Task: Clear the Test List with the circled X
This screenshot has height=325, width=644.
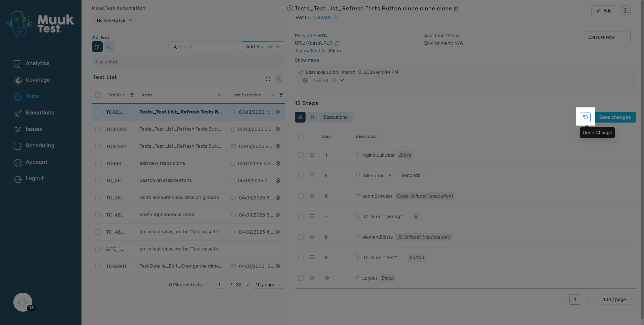Action: 279,79
